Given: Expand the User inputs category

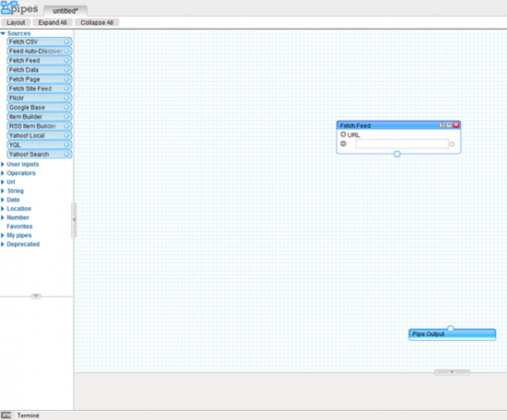Looking at the screenshot, I should coord(3,164).
